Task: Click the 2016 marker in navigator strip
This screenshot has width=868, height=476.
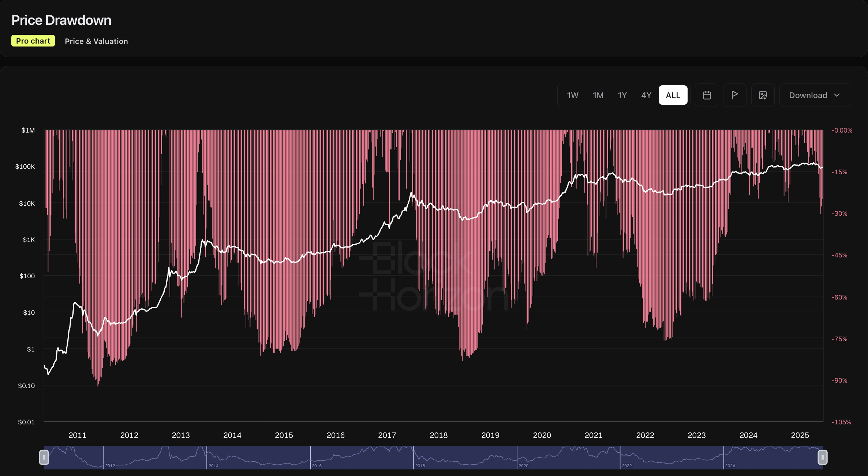Action: click(317, 466)
